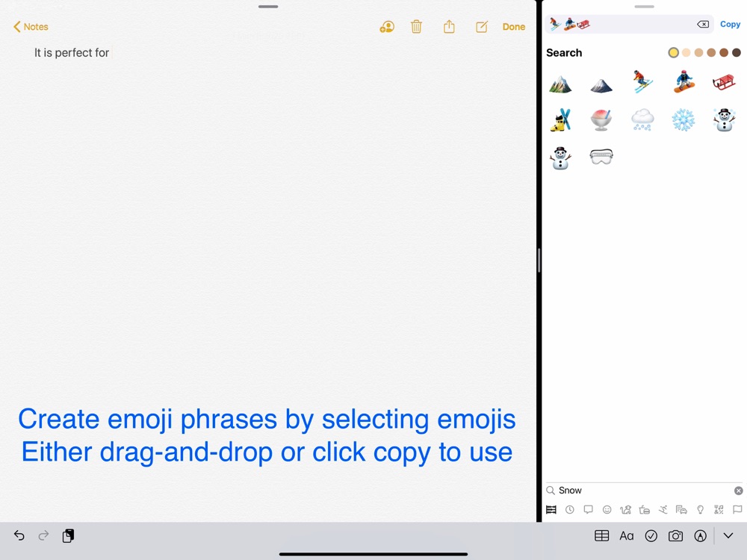This screenshot has width=747, height=560.
Task: Tap the paste clipboard icon
Action: point(68,535)
